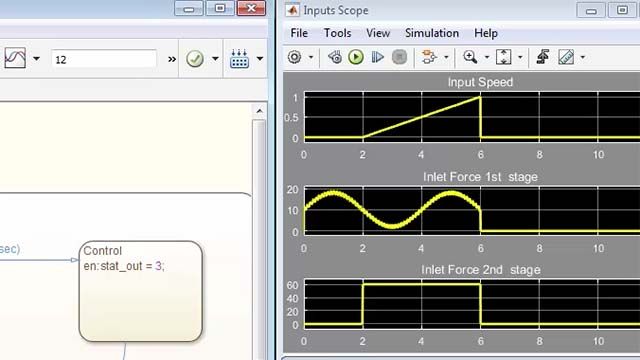This screenshot has height=360, width=640.
Task: Expand dropdown next to green checkmark
Action: 215,59
